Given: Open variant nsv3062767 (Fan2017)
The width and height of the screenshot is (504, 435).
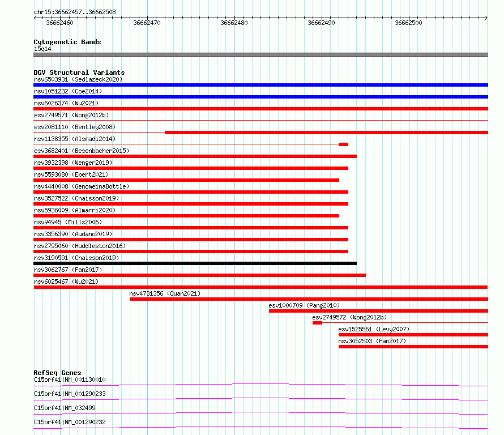Looking at the screenshot, I should (x=68, y=270).
